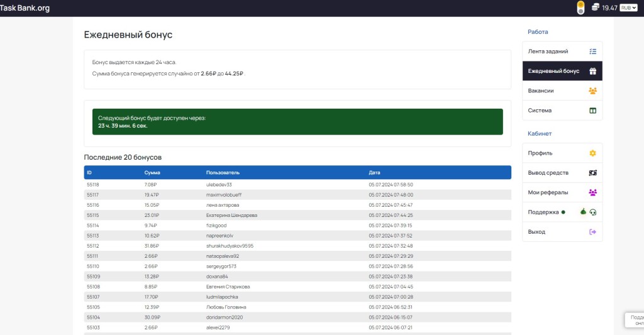
Task: Open Поддержка menu item
Action: click(562, 212)
